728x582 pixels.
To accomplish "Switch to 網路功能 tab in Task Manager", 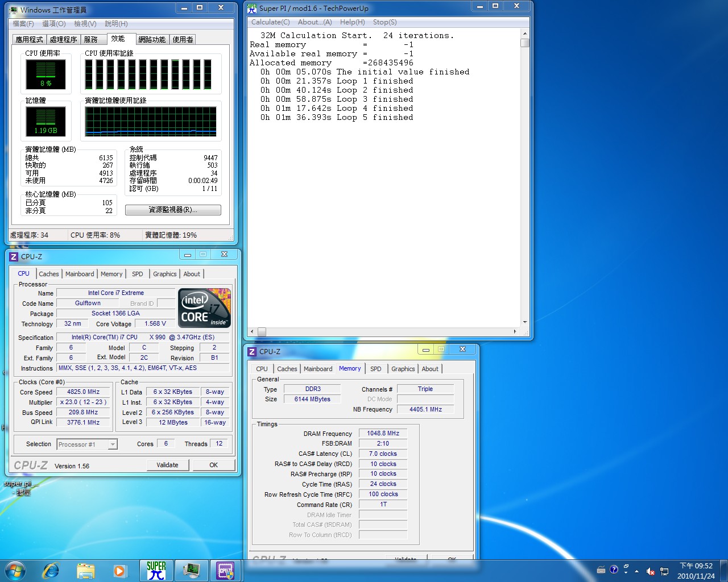I will pyautogui.click(x=152, y=39).
